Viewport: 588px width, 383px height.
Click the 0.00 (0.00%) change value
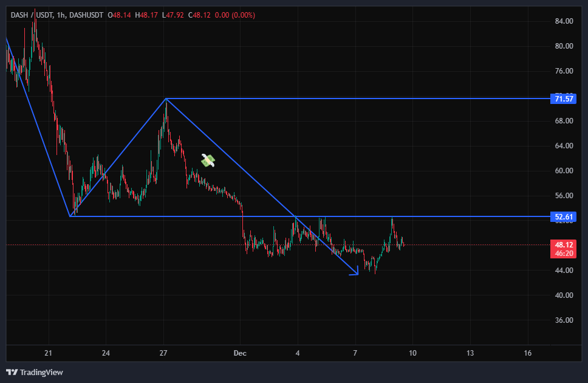pyautogui.click(x=238, y=14)
